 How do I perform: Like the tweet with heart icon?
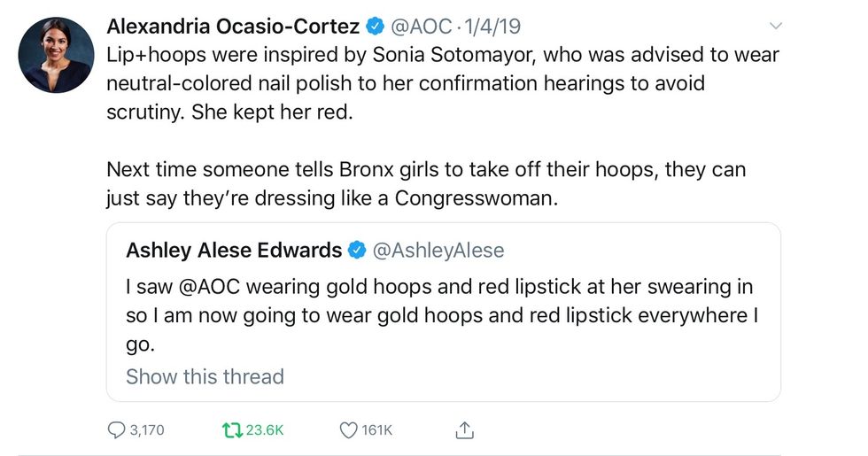pyautogui.click(x=348, y=430)
